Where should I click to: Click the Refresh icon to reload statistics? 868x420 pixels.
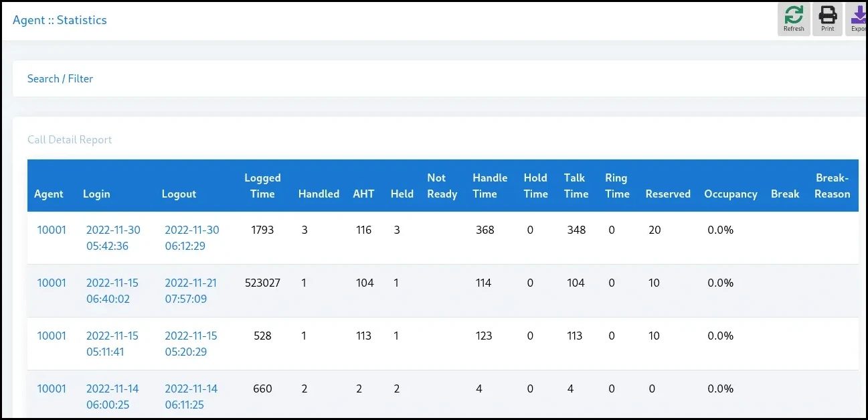[794, 18]
